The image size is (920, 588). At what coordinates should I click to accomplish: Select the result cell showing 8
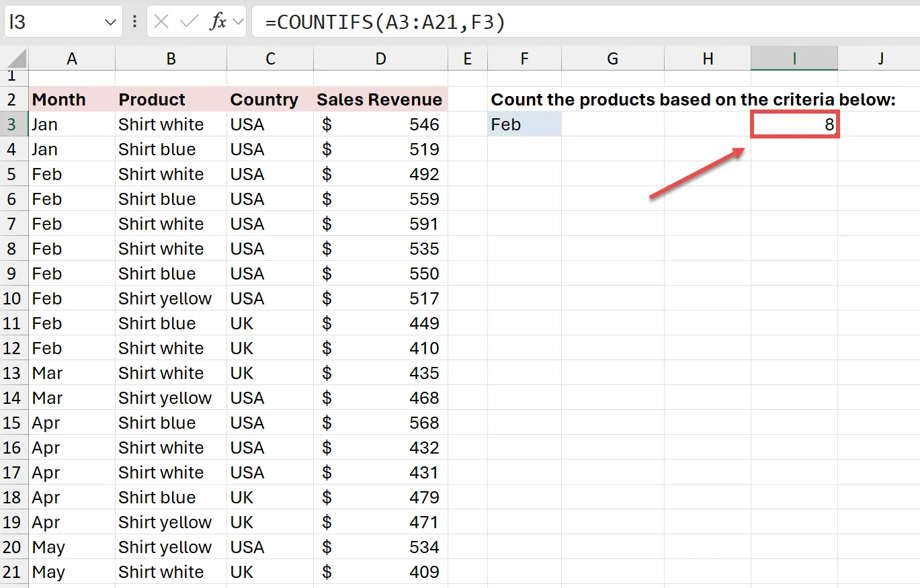pyautogui.click(x=794, y=124)
